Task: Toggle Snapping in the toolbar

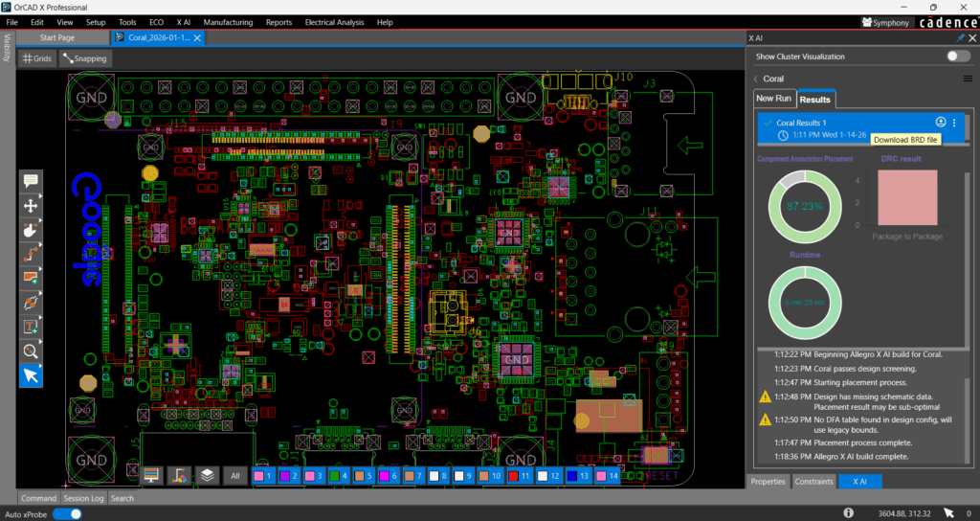Action: [85, 58]
